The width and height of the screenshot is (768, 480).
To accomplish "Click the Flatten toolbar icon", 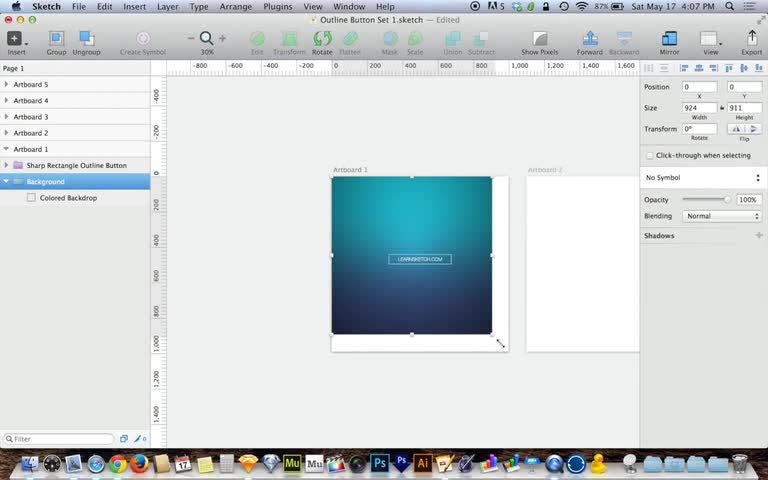I will pyautogui.click(x=350, y=38).
